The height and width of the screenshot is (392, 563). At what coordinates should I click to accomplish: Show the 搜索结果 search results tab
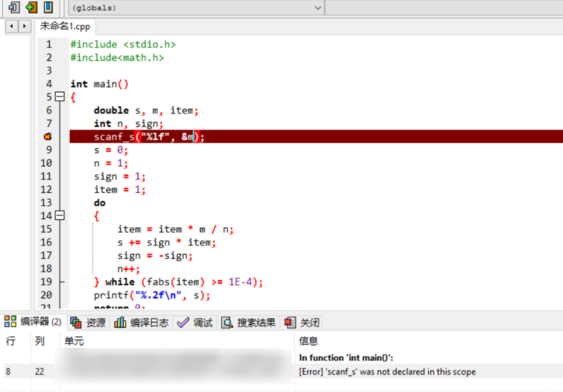point(249,322)
